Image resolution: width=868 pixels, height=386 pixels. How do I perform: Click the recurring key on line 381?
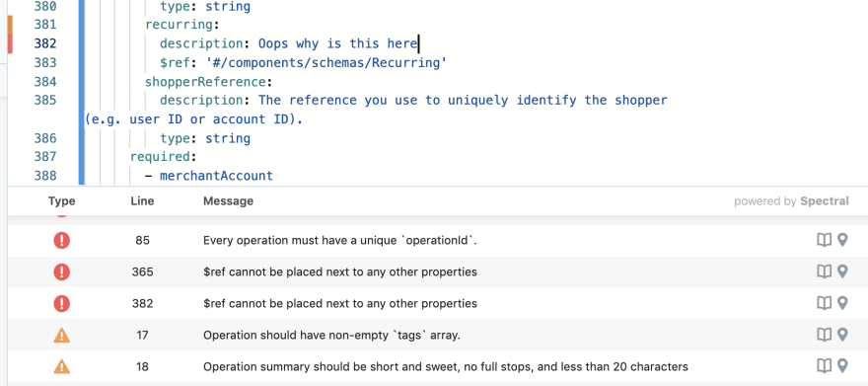coord(179,25)
